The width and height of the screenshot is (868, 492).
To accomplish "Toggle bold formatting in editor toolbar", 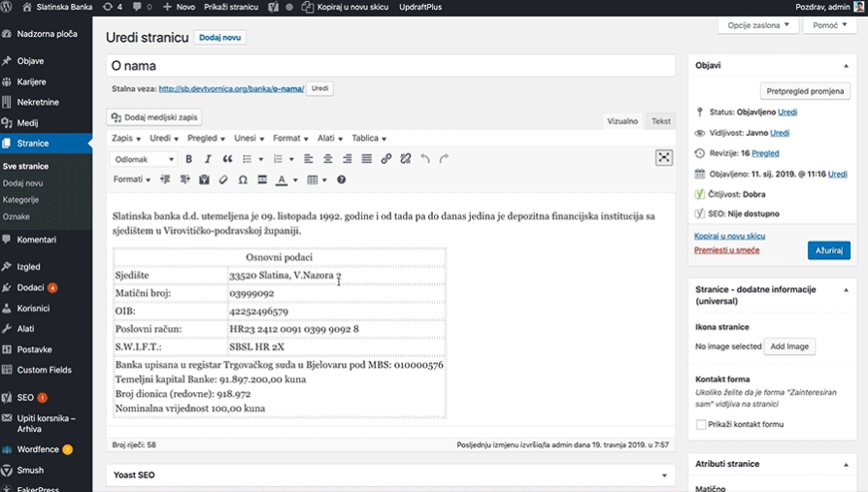I will pyautogui.click(x=190, y=159).
